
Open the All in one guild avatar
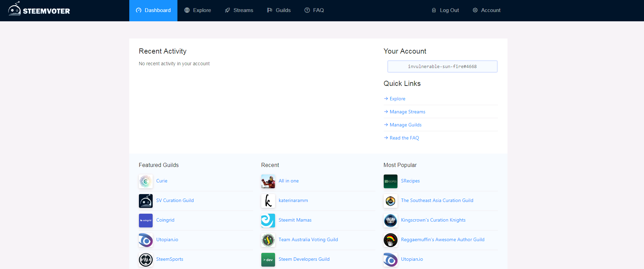click(x=268, y=181)
